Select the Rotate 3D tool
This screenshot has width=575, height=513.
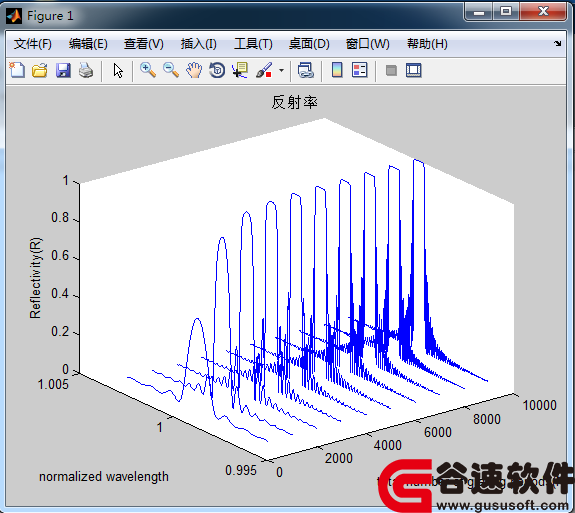217,70
